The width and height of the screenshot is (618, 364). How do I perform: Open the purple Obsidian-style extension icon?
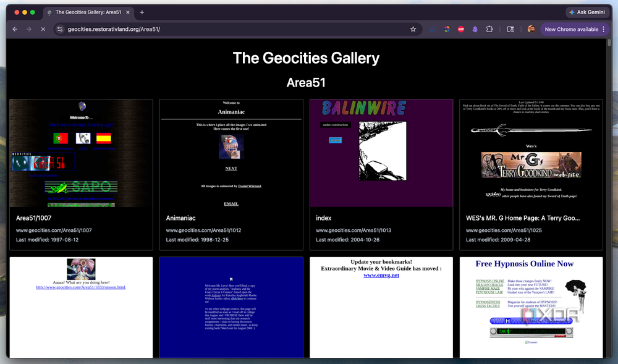tap(475, 29)
